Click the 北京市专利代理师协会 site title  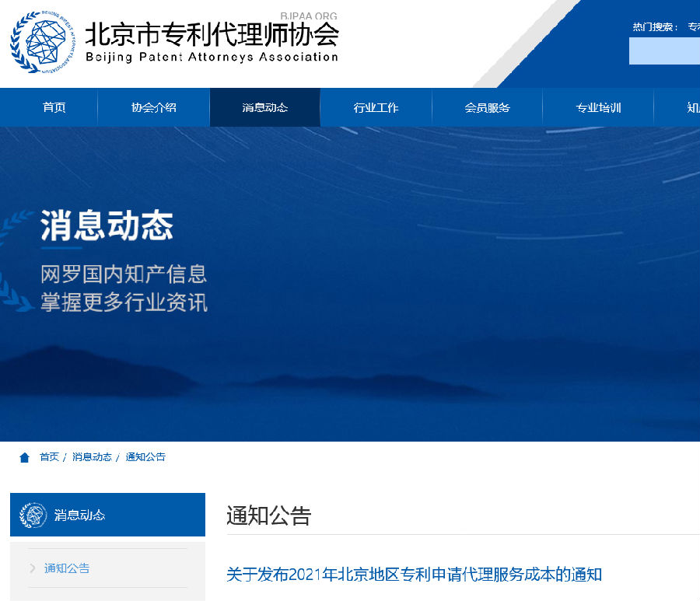212,35
